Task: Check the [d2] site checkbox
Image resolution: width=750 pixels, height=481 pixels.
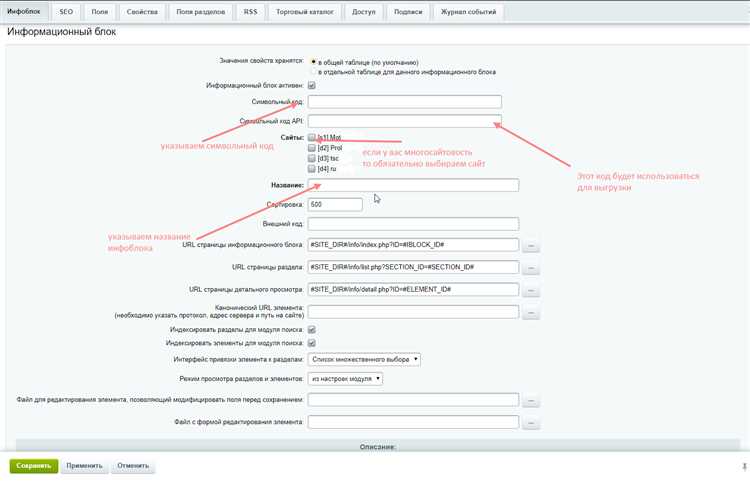Action: pyautogui.click(x=311, y=148)
